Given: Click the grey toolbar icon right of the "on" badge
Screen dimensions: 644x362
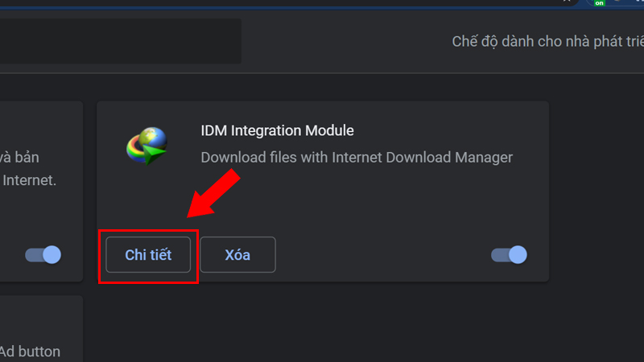Looking at the screenshot, I should click(x=617, y=3).
